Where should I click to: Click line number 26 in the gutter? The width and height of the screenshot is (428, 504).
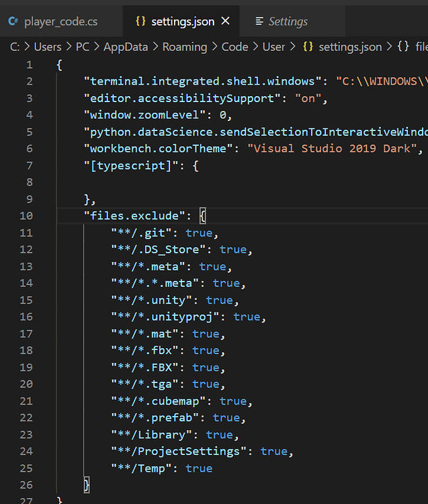pyautogui.click(x=26, y=485)
